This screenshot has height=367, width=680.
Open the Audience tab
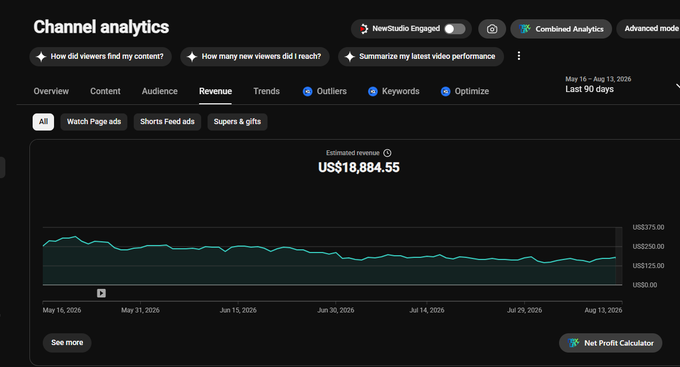[160, 91]
